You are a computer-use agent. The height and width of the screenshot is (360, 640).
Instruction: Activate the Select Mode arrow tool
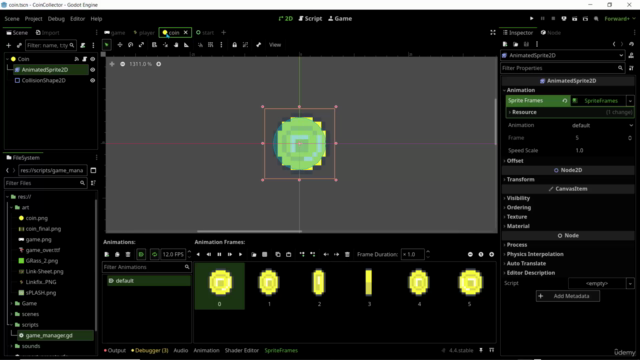[107, 45]
